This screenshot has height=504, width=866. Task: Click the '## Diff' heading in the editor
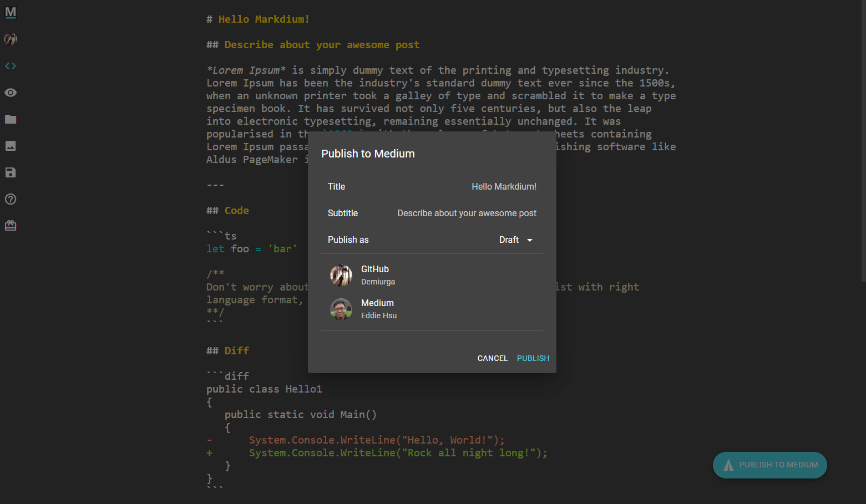tap(227, 351)
